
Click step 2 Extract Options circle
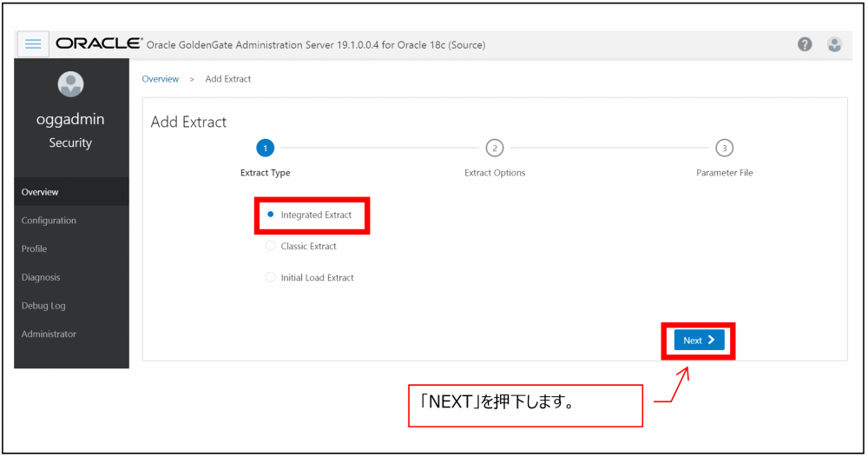[495, 148]
